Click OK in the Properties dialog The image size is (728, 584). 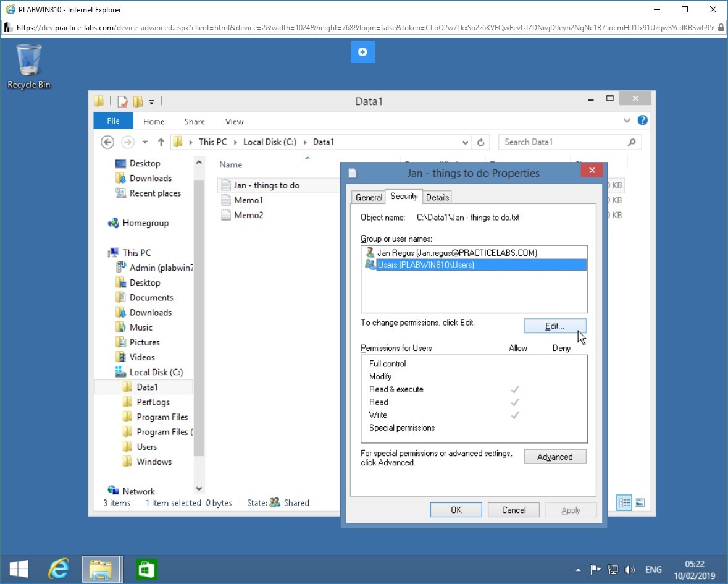click(x=456, y=510)
